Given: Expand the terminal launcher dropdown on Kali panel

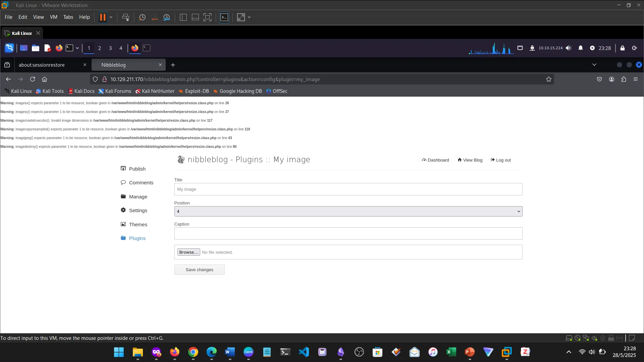Looking at the screenshot, I should click(x=77, y=48).
